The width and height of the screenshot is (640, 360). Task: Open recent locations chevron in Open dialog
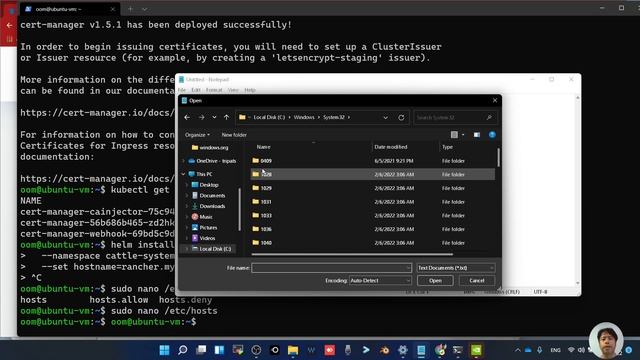click(214, 118)
